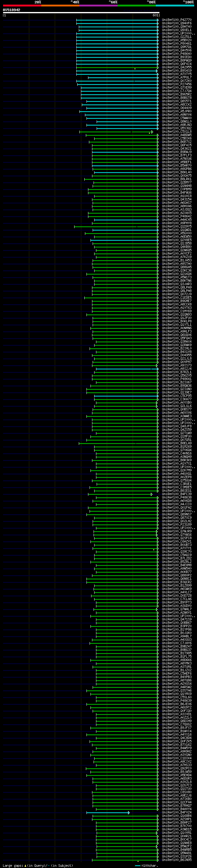
Task: Select UniRef100_Q43621 label
Action: (176, 149)
